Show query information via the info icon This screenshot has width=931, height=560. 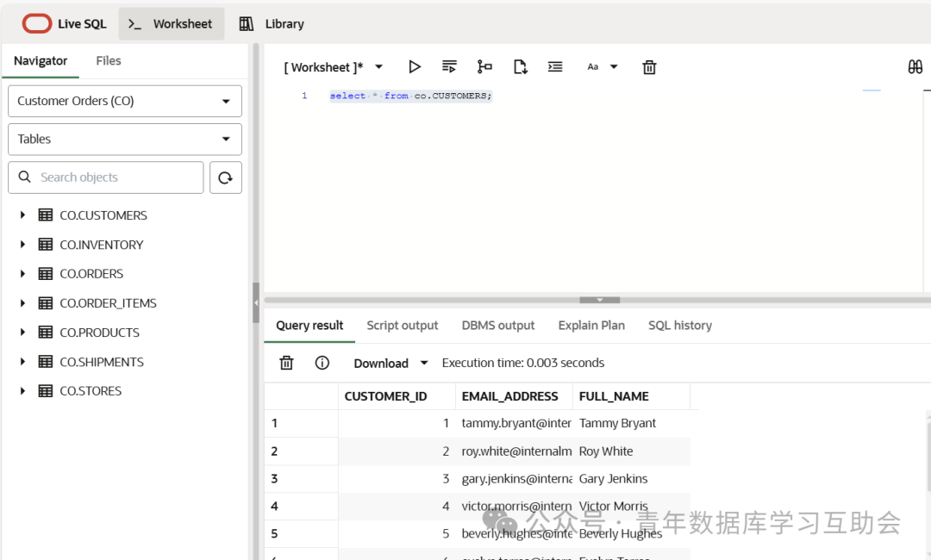(x=322, y=363)
